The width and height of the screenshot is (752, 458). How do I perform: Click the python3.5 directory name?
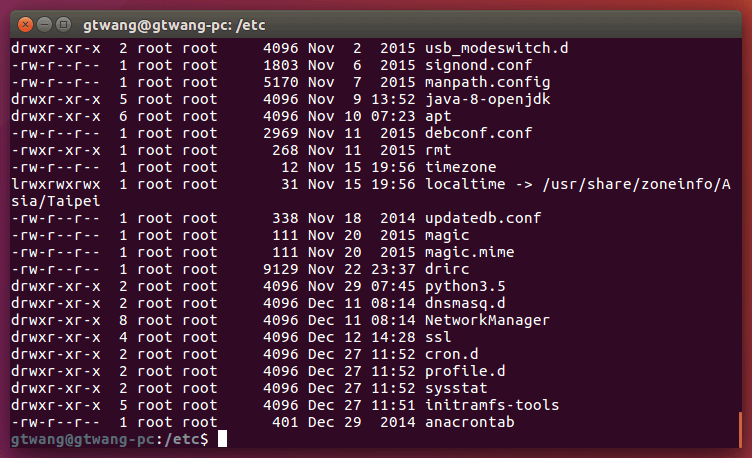coord(464,286)
